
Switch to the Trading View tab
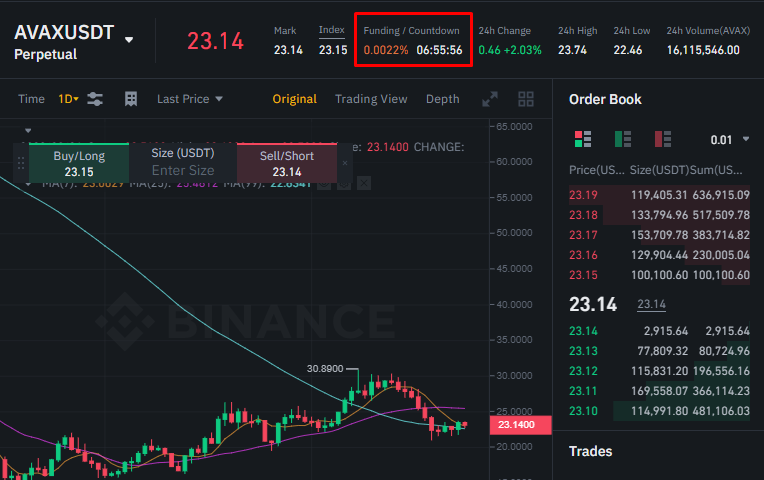[x=371, y=99]
